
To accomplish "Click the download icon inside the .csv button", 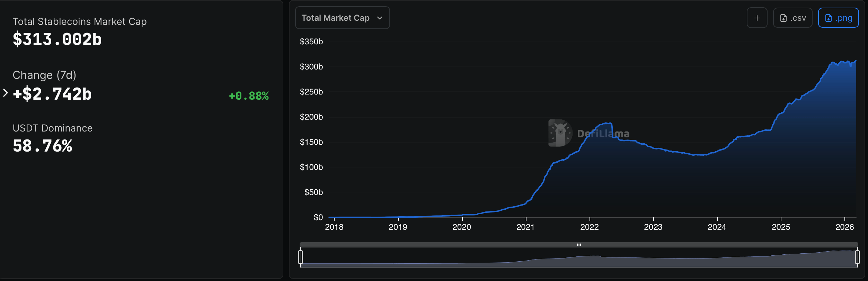I will (x=784, y=17).
